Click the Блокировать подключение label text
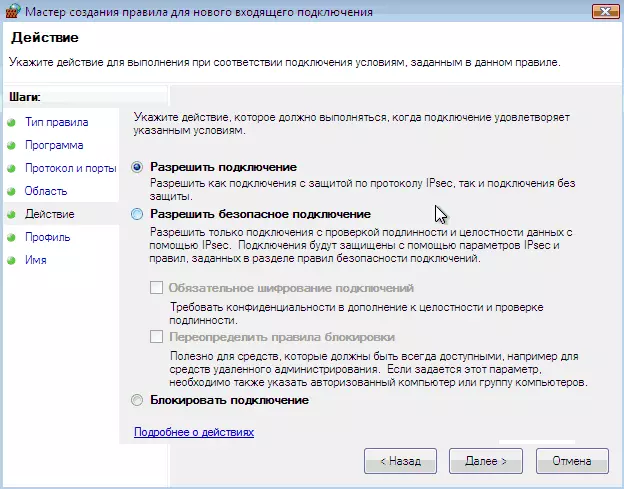This screenshot has width=624, height=489. point(229,400)
